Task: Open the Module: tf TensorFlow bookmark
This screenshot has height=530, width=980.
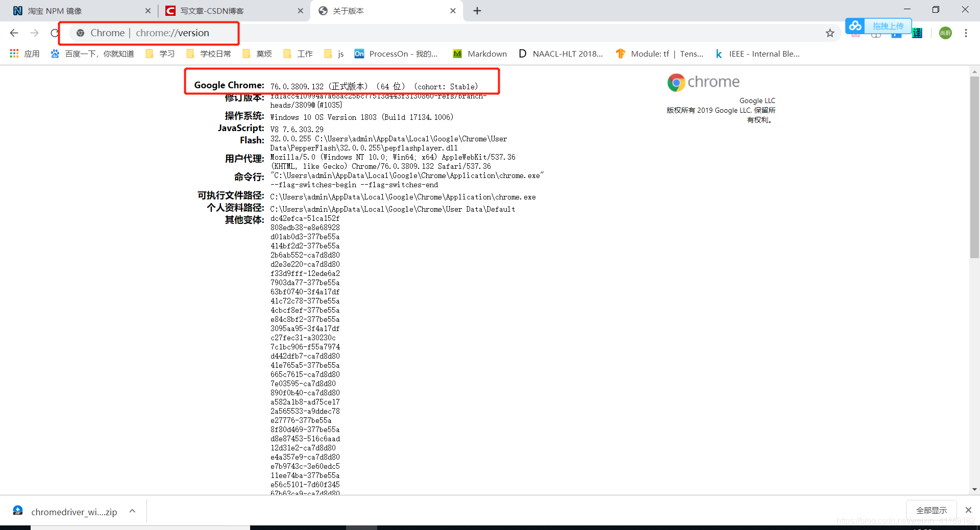Action: click(x=659, y=54)
